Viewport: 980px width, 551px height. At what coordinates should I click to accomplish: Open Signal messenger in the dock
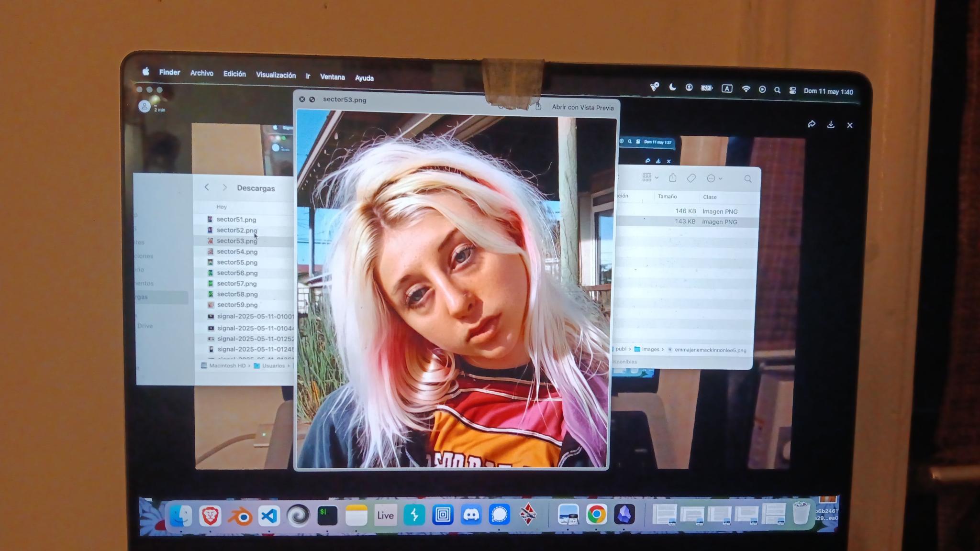(x=500, y=515)
